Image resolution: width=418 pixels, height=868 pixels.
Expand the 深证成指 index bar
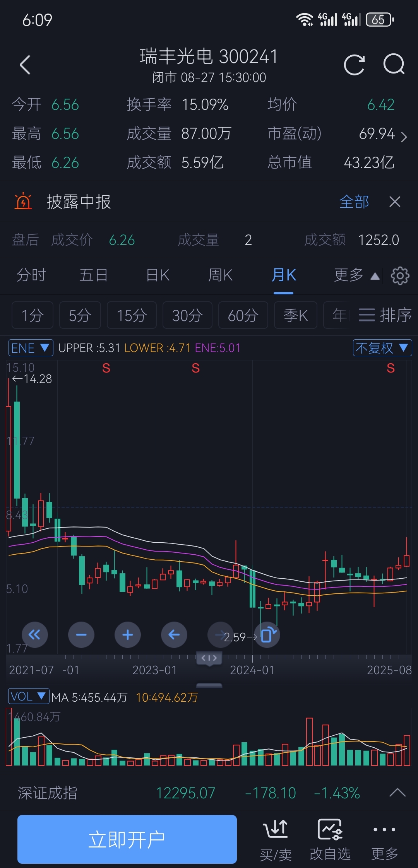(x=397, y=793)
